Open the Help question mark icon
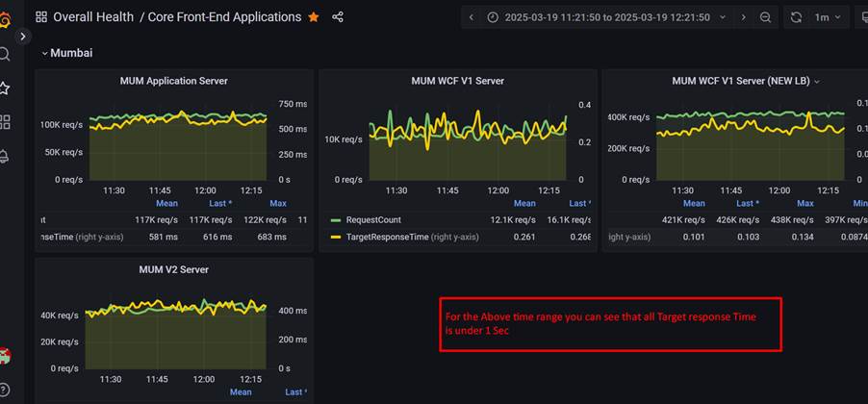This screenshot has height=404, width=868. click(5, 390)
